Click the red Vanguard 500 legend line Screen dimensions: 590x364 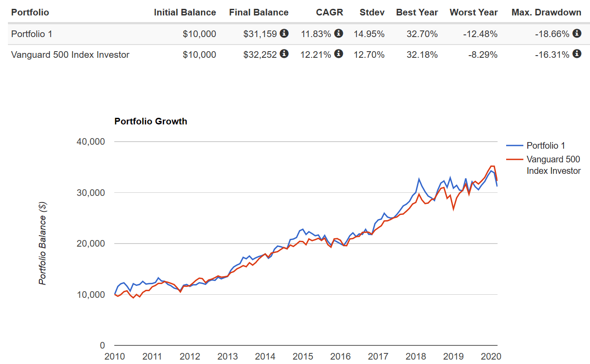(515, 159)
